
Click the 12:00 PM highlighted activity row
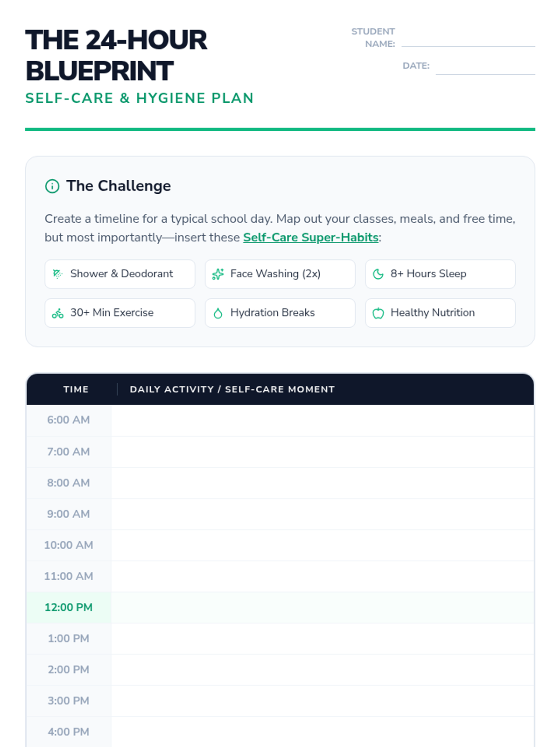[322, 607]
